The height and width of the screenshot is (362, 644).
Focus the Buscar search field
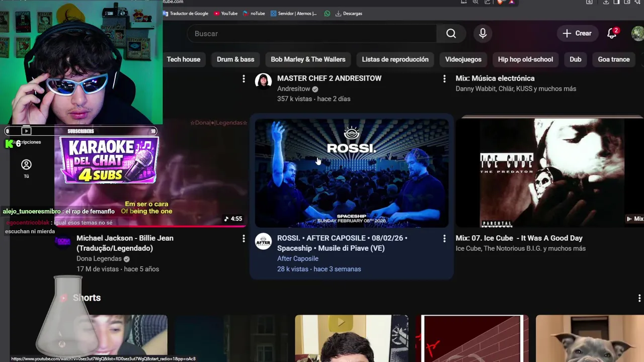312,33
